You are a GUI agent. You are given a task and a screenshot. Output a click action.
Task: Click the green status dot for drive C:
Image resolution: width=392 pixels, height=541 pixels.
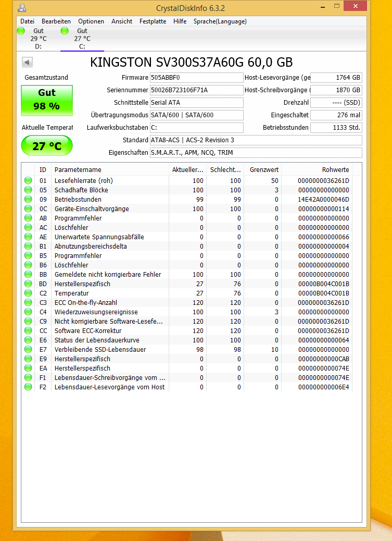click(x=65, y=31)
